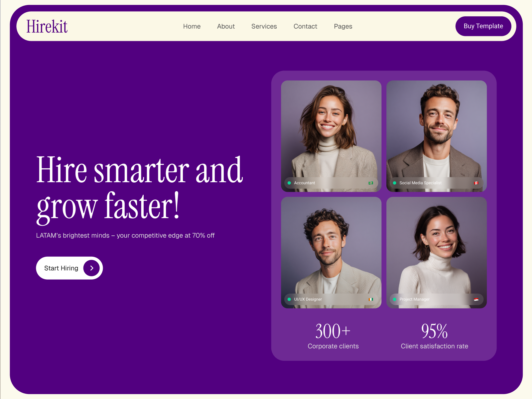Click the arrow icon in Start Hiring button
This screenshot has width=532, height=399.
tap(91, 268)
